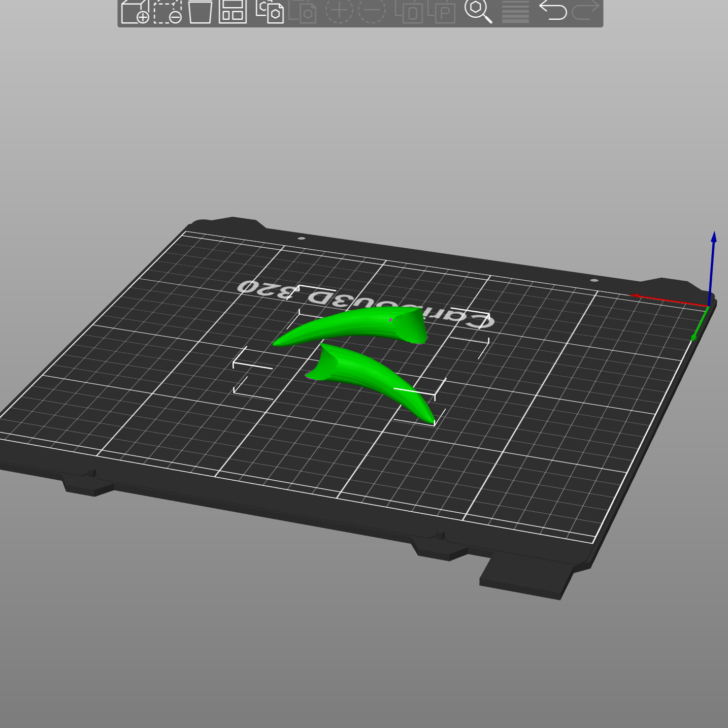
Task: Click the Add instance plus icon
Action: 339,11
